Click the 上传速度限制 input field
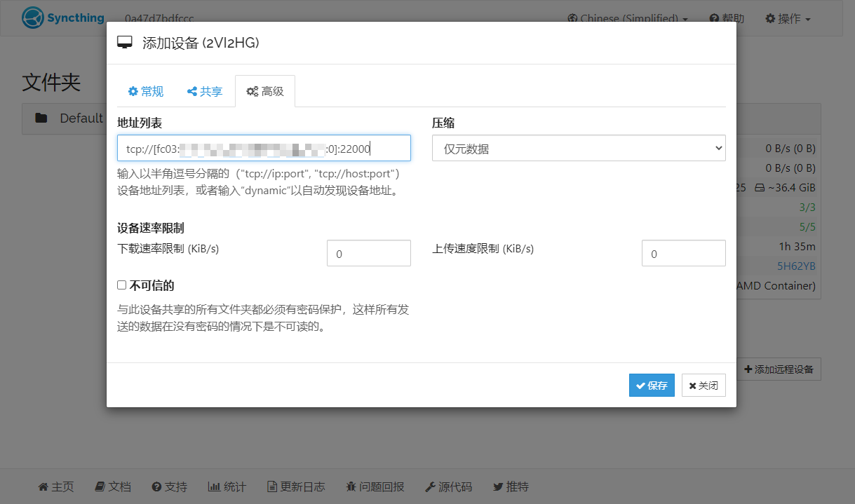This screenshot has width=855, height=504. tap(683, 253)
